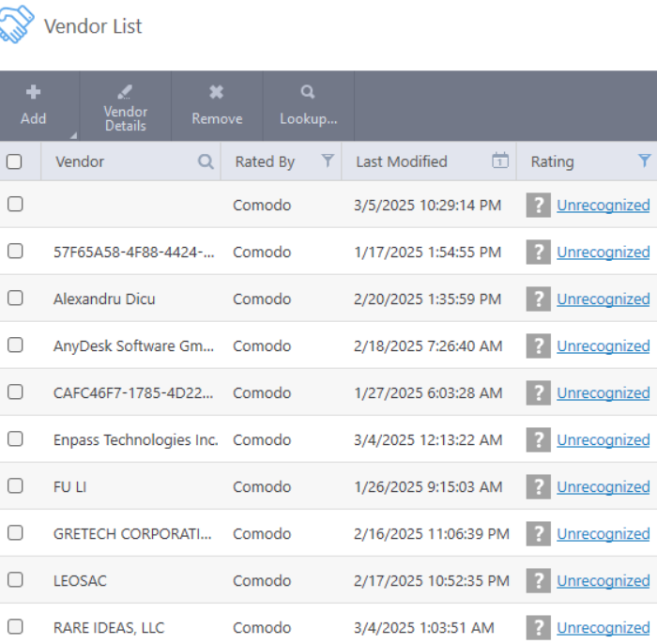Open Unrecognized rating for GRETECH CORPORATION

click(603, 533)
